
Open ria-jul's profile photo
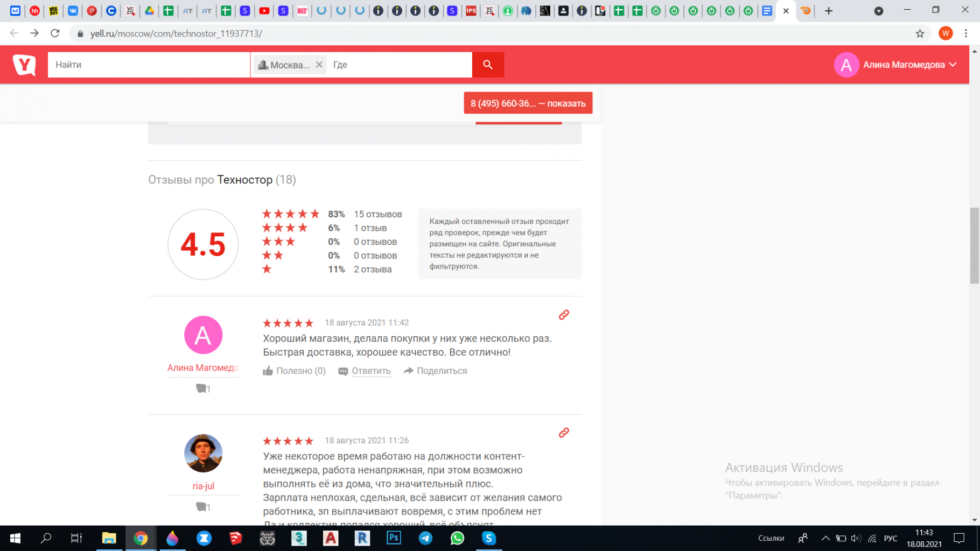click(203, 453)
